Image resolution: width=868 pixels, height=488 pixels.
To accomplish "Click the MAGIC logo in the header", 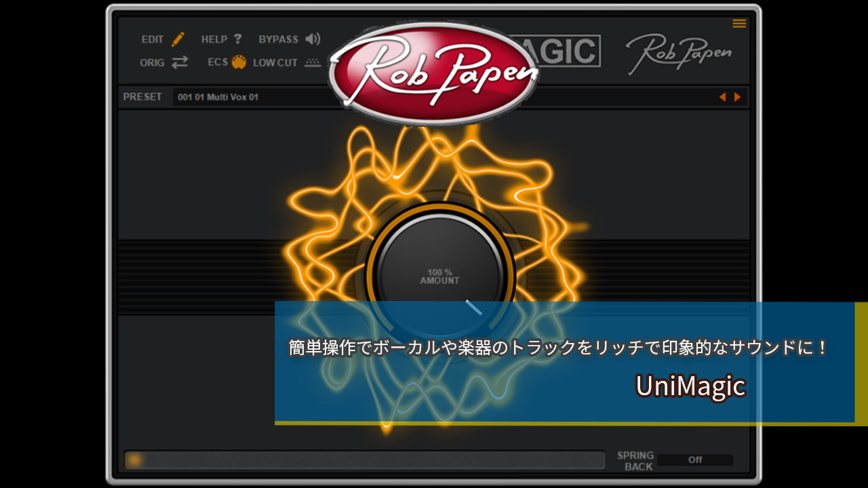I will 568,51.
